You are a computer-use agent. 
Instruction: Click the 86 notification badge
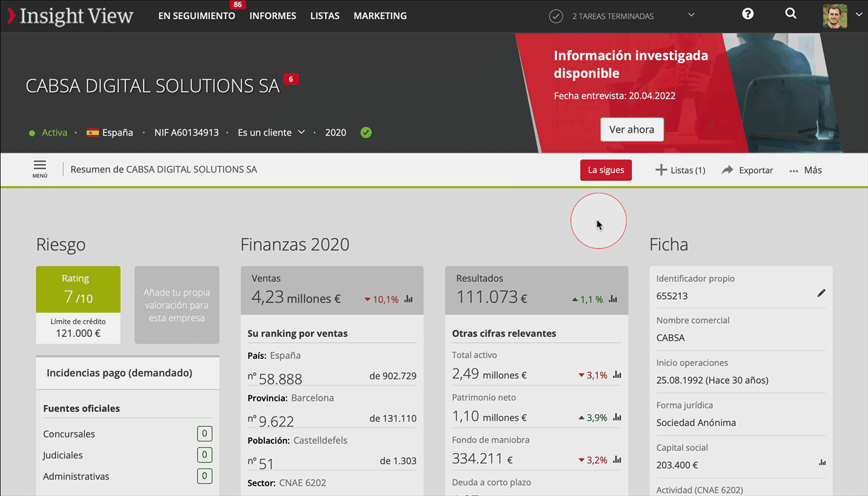click(x=237, y=5)
